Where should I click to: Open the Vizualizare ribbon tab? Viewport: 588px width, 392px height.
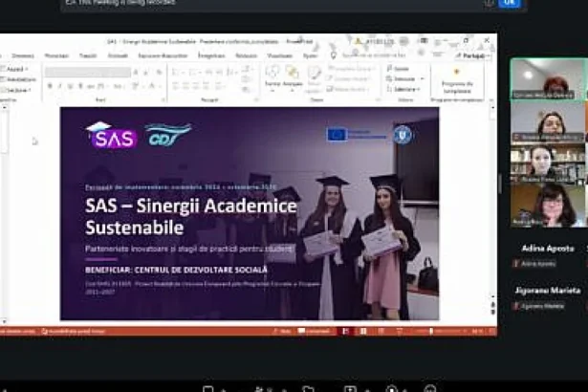click(x=280, y=55)
